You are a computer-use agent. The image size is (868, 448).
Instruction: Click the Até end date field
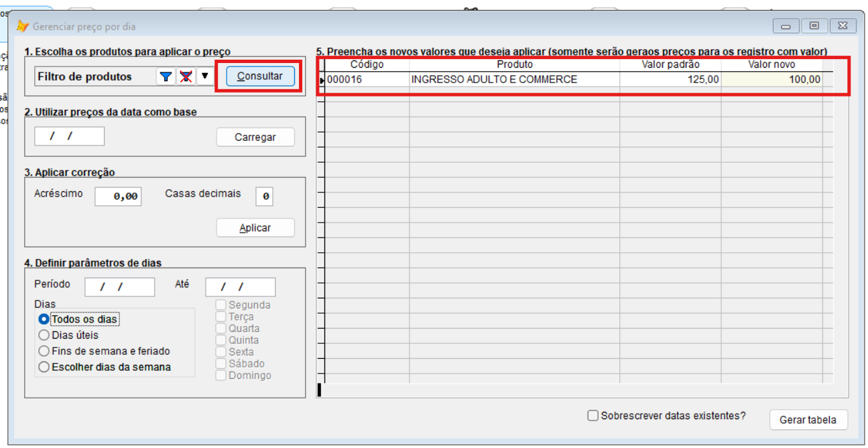pyautogui.click(x=240, y=287)
